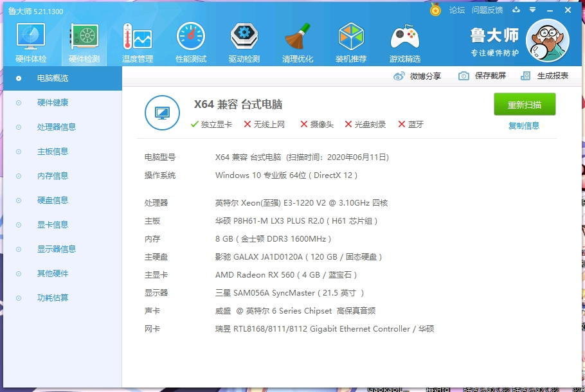Click the Weibo share icon
Viewport: 585px width, 392px height.
[x=399, y=76]
